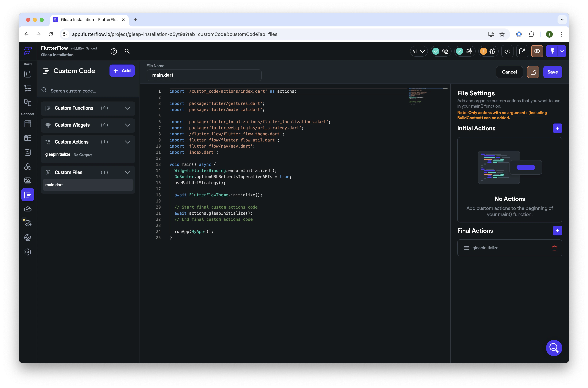
Task: Click the FlutterFlow logo icon
Action: tap(28, 51)
